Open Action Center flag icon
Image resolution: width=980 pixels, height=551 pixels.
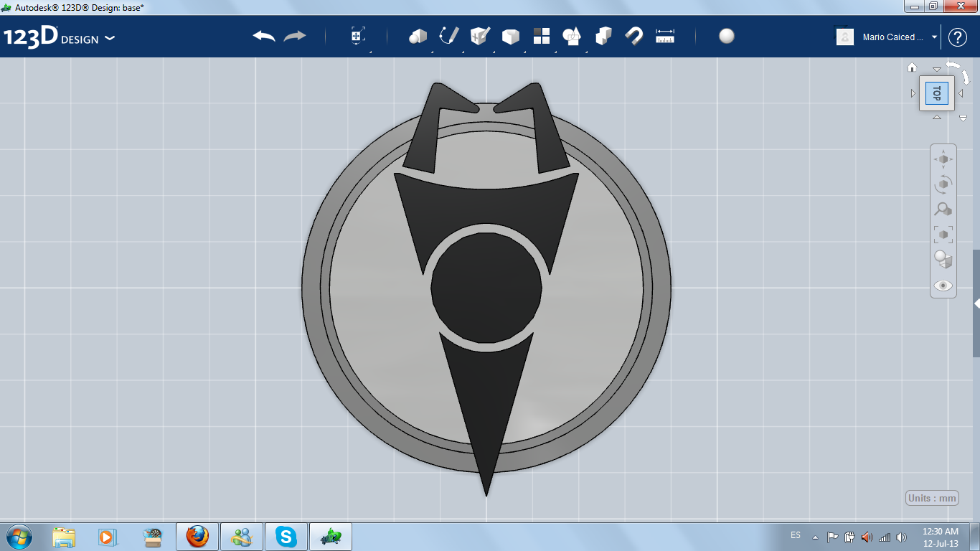click(x=833, y=537)
